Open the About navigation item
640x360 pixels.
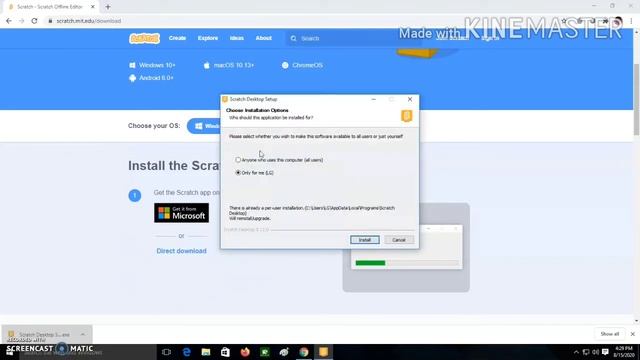pyautogui.click(x=264, y=38)
